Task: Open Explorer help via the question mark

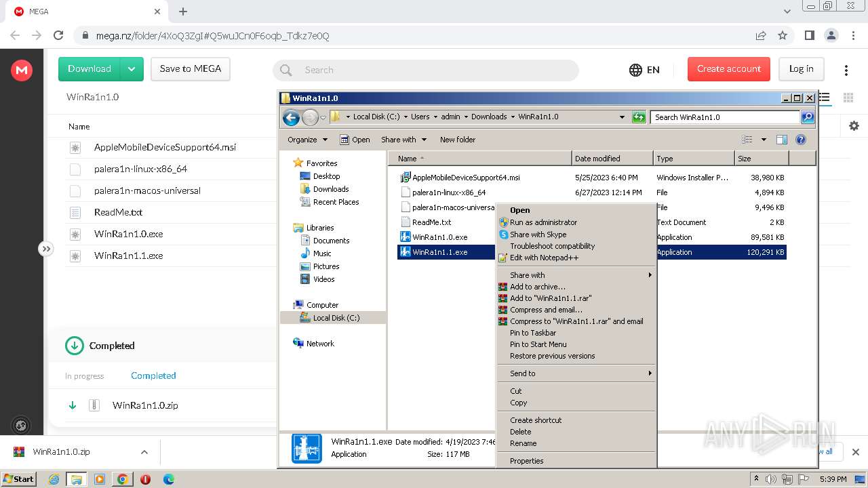Action: pos(801,140)
